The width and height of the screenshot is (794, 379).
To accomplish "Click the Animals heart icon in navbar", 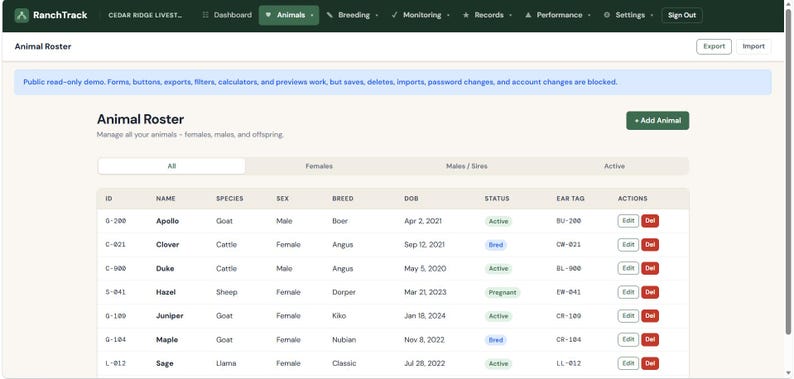I will [x=268, y=15].
